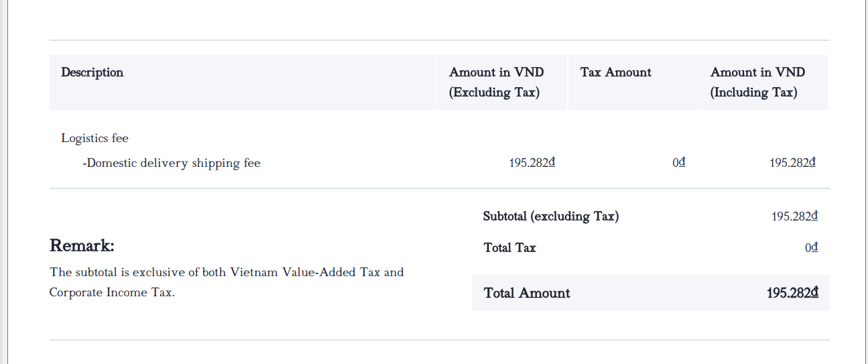Click the Subtotal value 195.282đ
This screenshot has height=364, width=868.
[x=794, y=216]
